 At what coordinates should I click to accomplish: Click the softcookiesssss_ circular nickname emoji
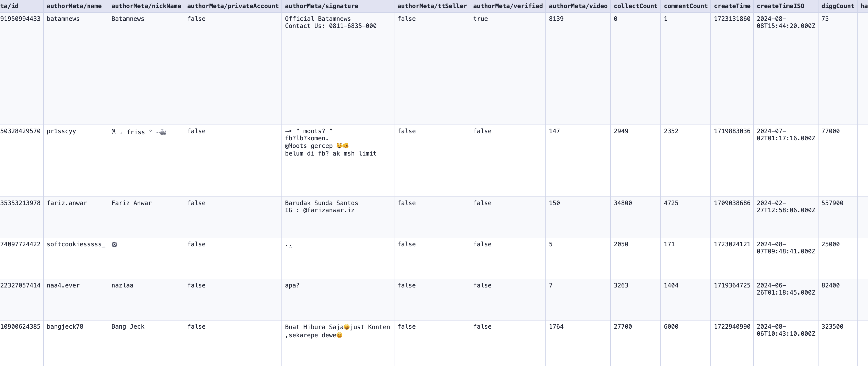pyautogui.click(x=114, y=245)
